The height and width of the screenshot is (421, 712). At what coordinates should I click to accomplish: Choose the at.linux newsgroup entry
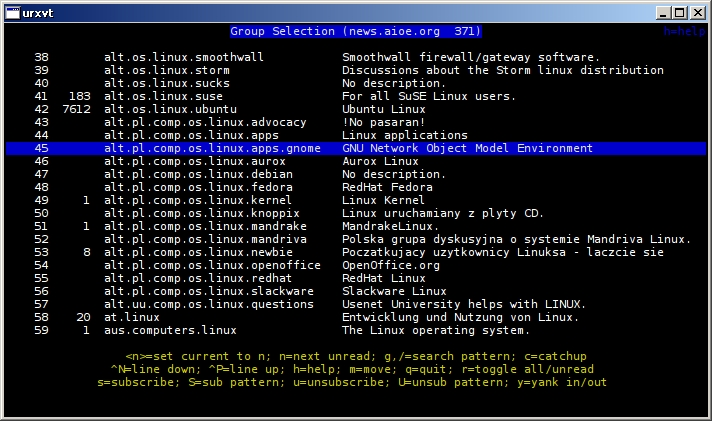pyautogui.click(x=132, y=317)
